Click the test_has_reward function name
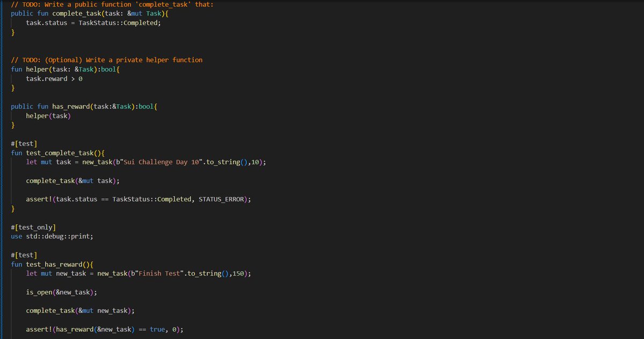This screenshot has height=339, width=644. [50, 264]
